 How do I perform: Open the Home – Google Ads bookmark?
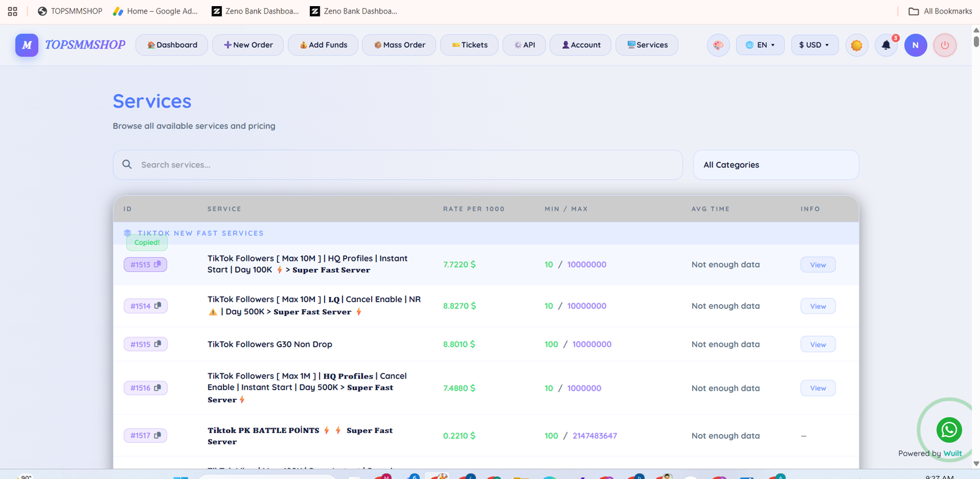pyautogui.click(x=156, y=11)
